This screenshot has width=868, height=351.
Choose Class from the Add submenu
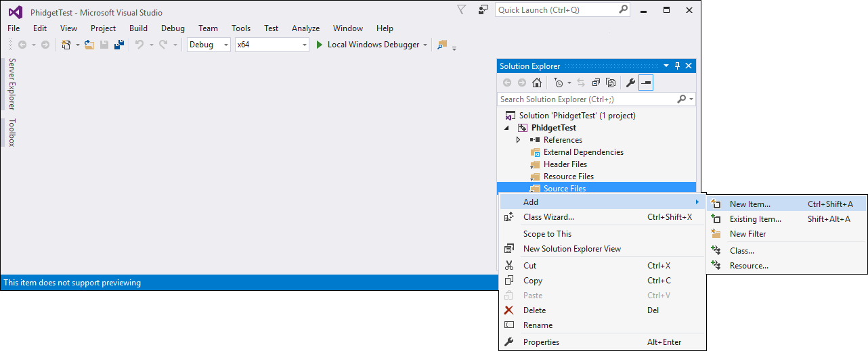(786, 250)
